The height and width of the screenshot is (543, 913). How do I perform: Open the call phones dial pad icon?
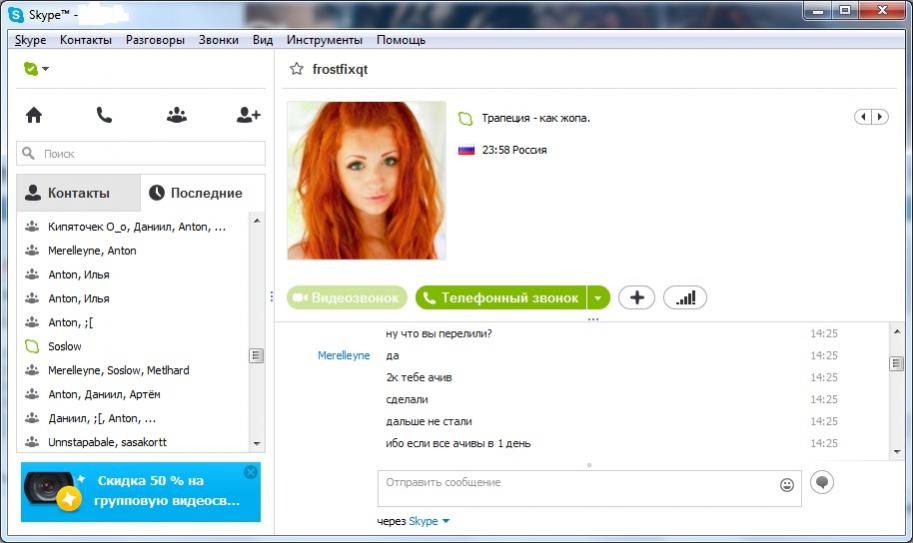[104, 115]
